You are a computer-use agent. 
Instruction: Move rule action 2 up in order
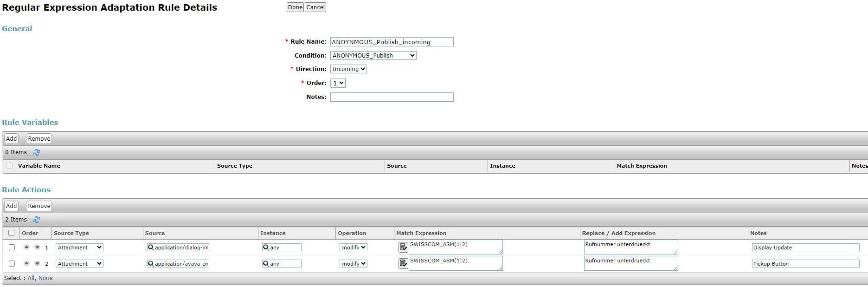click(x=27, y=263)
